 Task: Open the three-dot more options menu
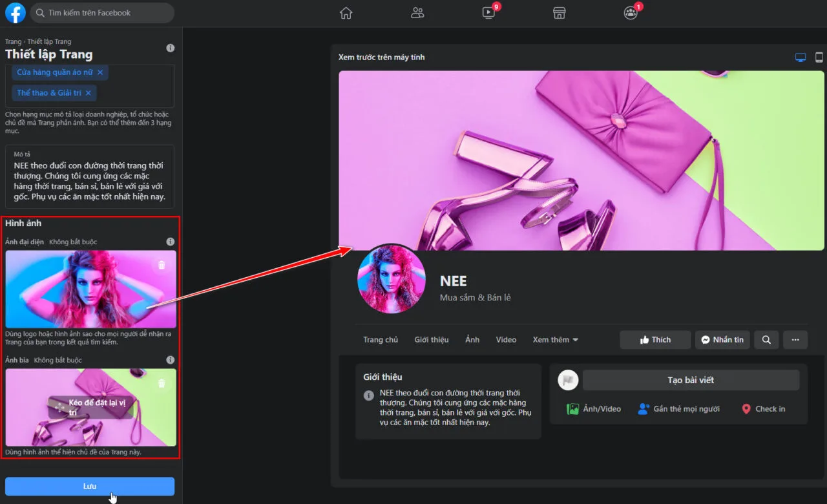[x=795, y=340]
